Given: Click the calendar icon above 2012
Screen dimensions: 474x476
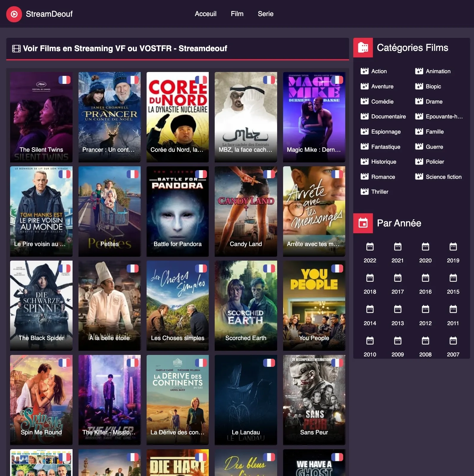Looking at the screenshot, I should 425,309.
